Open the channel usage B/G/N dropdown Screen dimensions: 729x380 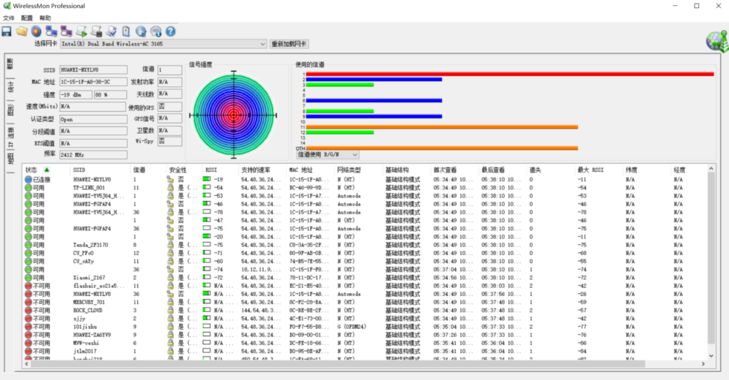tap(328, 154)
